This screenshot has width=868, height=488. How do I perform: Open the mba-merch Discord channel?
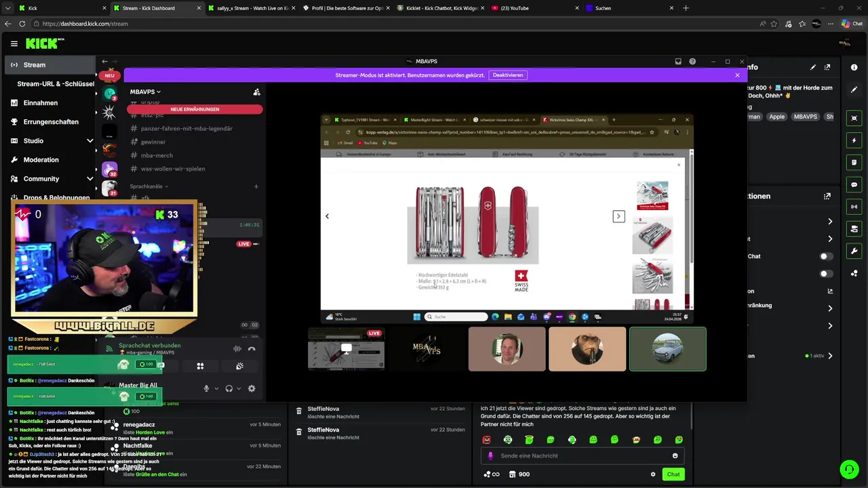[157, 155]
